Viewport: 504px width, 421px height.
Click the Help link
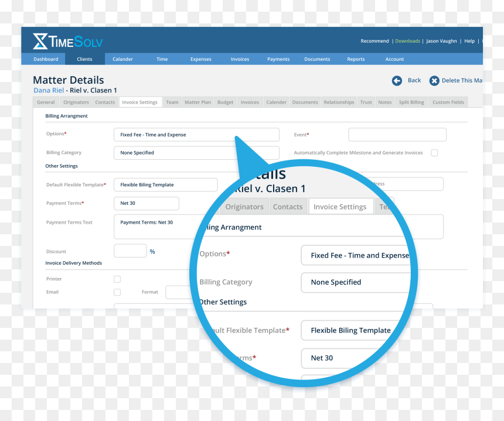click(469, 41)
